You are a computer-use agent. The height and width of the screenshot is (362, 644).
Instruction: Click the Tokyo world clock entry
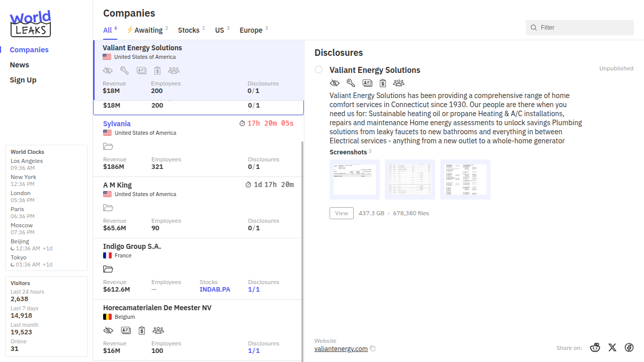[46, 261]
